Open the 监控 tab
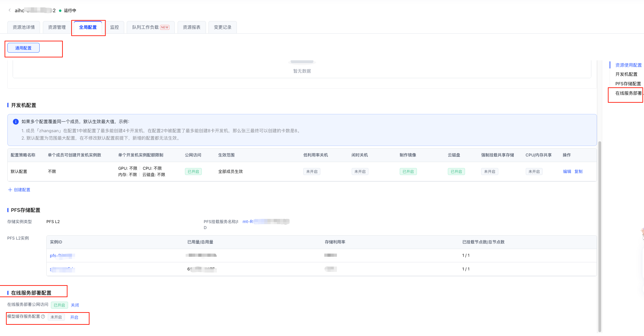The height and width of the screenshot is (336, 644). [114, 27]
